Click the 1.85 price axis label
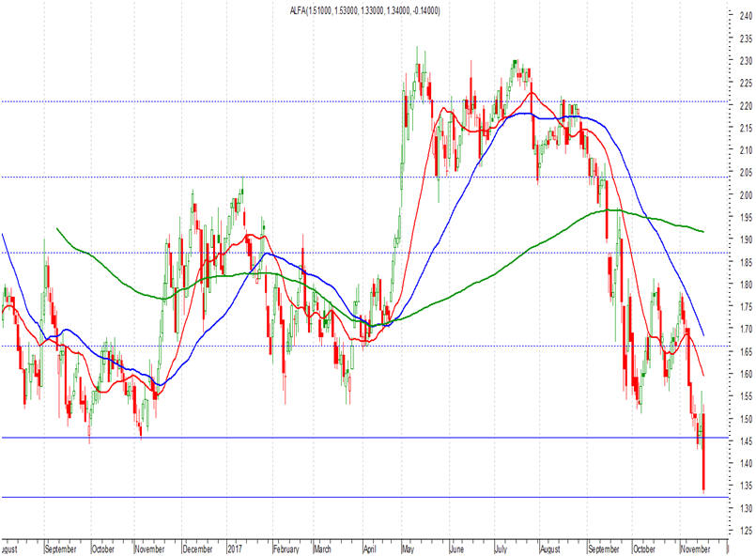This screenshot has width=756, height=556. (746, 262)
